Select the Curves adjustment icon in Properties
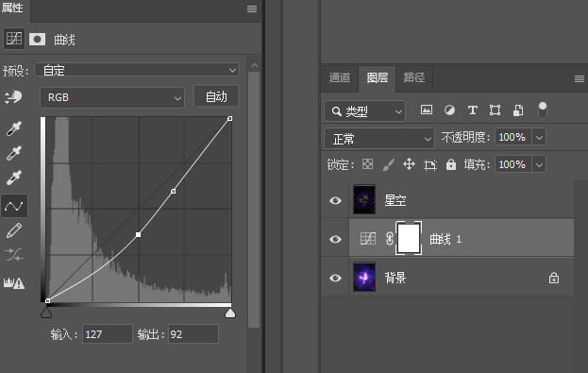This screenshot has height=373, width=588. 14,39
